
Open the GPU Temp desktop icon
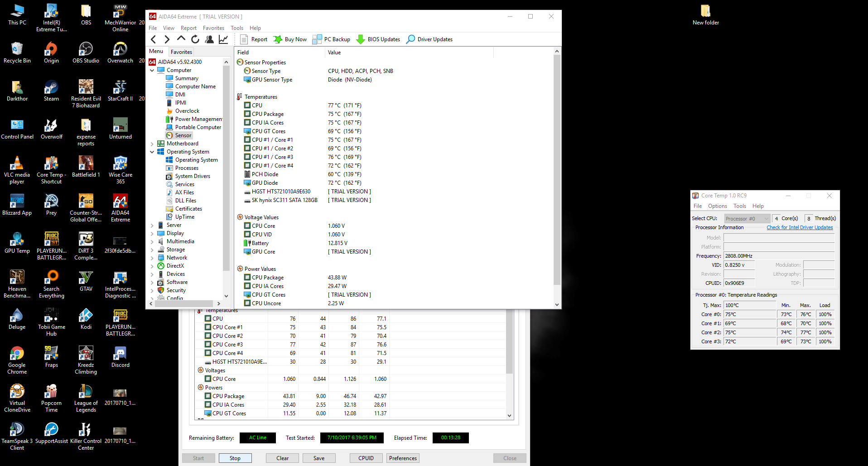point(17,243)
